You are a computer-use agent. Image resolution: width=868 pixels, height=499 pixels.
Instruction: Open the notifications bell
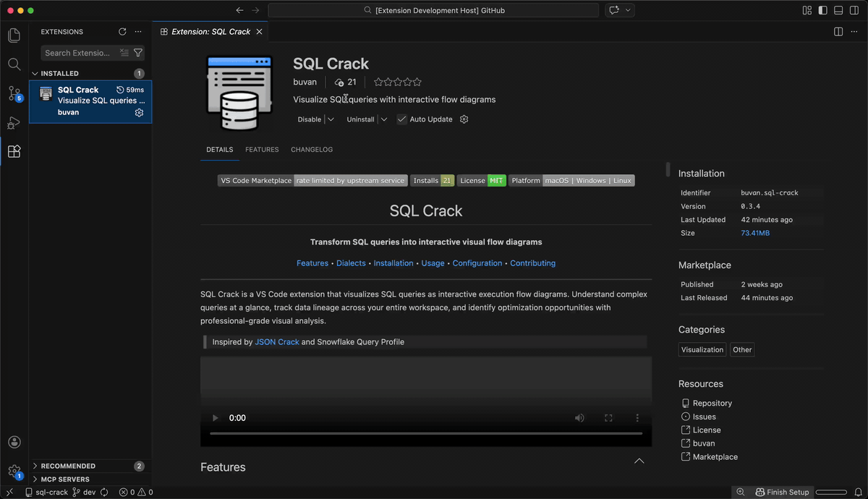(858, 492)
